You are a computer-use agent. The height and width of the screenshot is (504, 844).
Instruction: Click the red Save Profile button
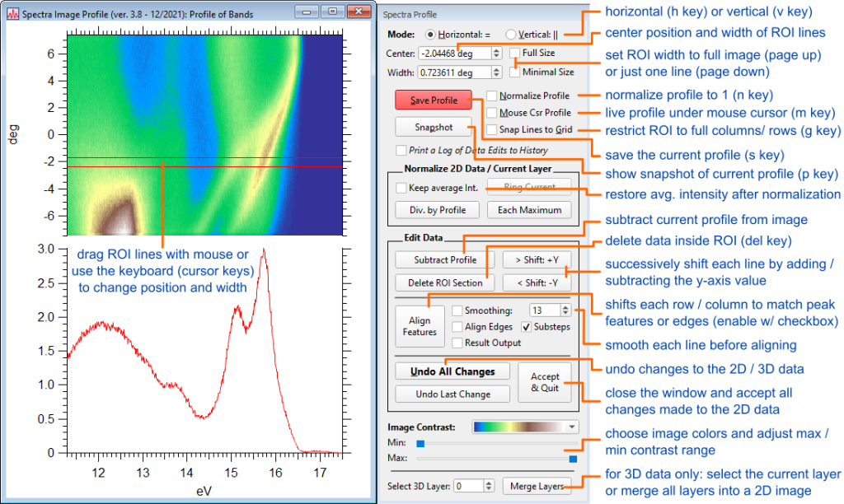[x=433, y=100]
